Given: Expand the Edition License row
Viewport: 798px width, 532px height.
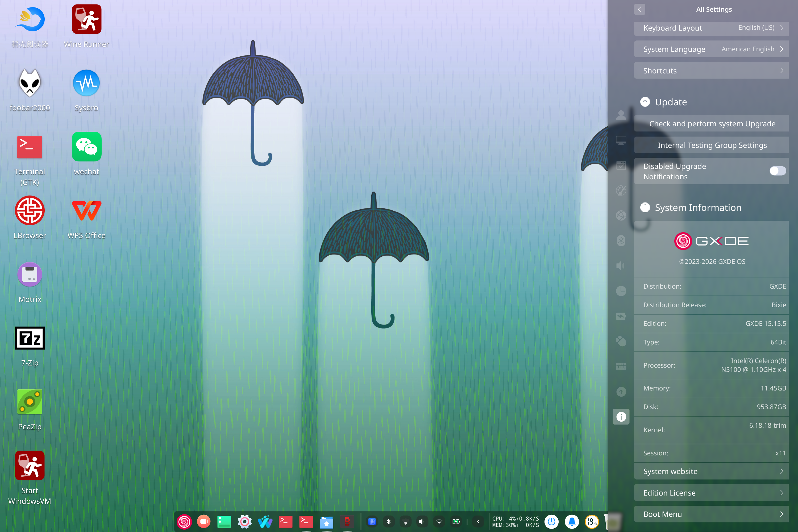Looking at the screenshot, I should (711, 493).
